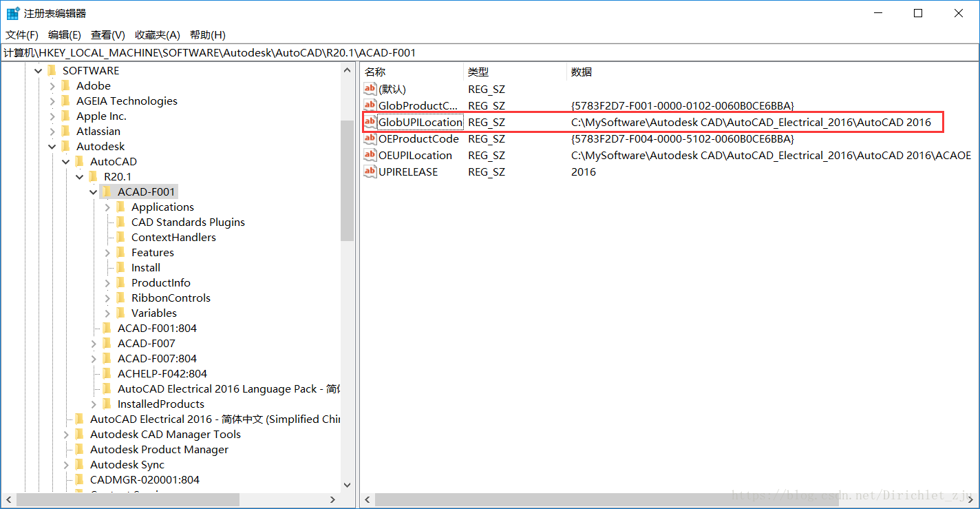Expand the Applications subkey
980x509 pixels.
(107, 207)
